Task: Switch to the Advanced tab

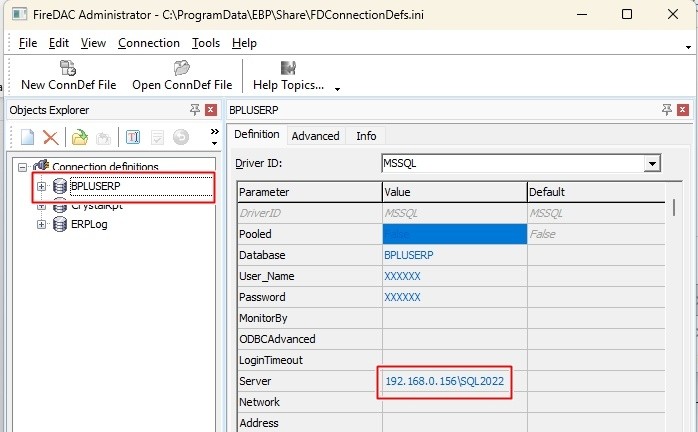Action: tap(316, 136)
